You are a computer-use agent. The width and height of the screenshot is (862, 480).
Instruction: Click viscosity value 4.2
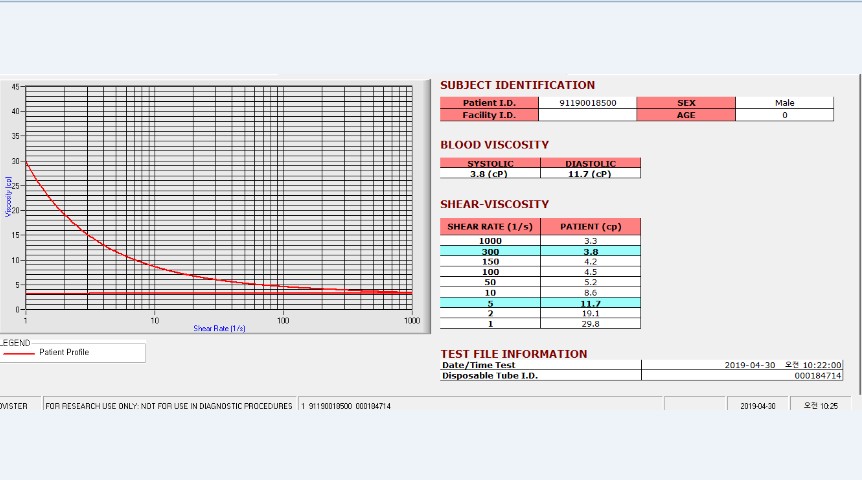click(590, 262)
